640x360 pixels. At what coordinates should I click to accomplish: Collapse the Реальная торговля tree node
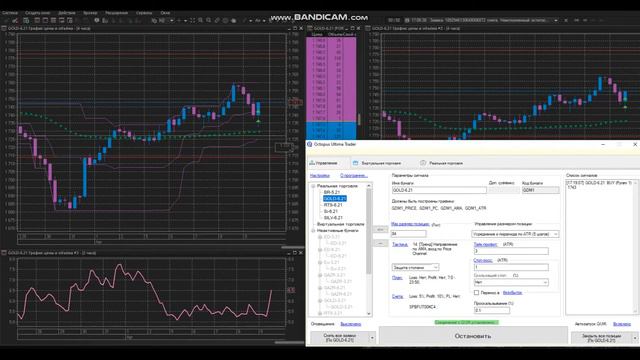(313, 186)
